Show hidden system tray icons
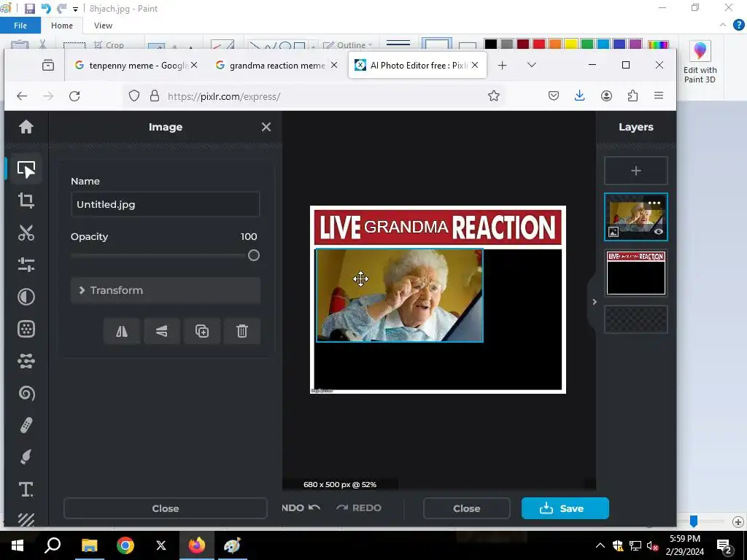747x560 pixels. [600, 545]
